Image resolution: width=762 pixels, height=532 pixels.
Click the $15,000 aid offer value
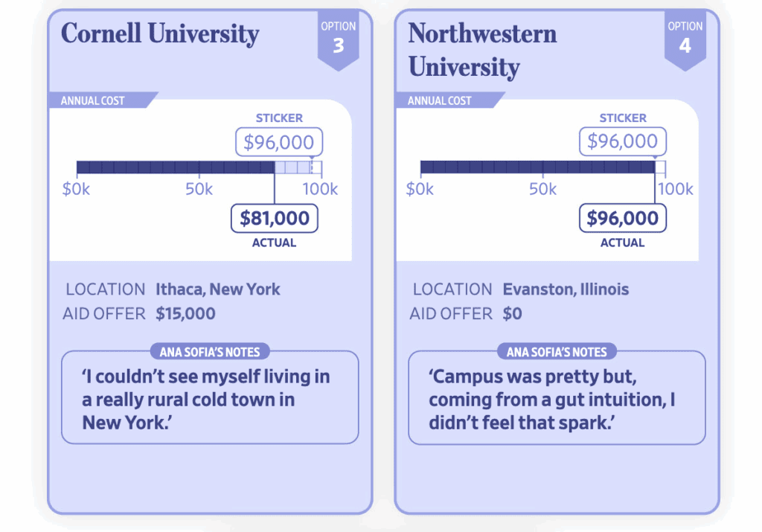pyautogui.click(x=185, y=314)
